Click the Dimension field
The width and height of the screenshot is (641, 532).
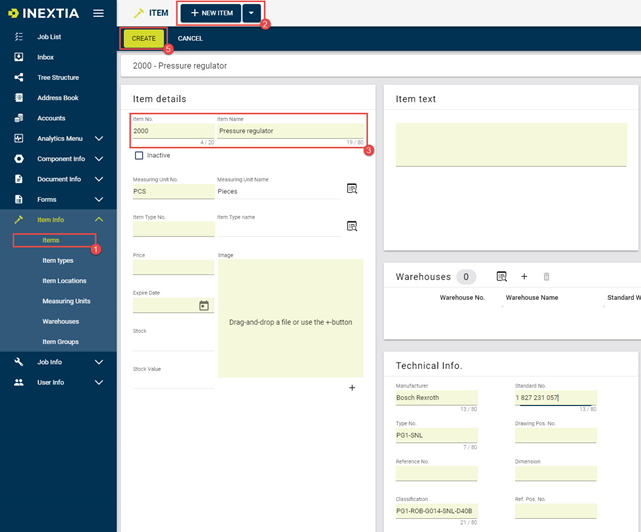556,473
